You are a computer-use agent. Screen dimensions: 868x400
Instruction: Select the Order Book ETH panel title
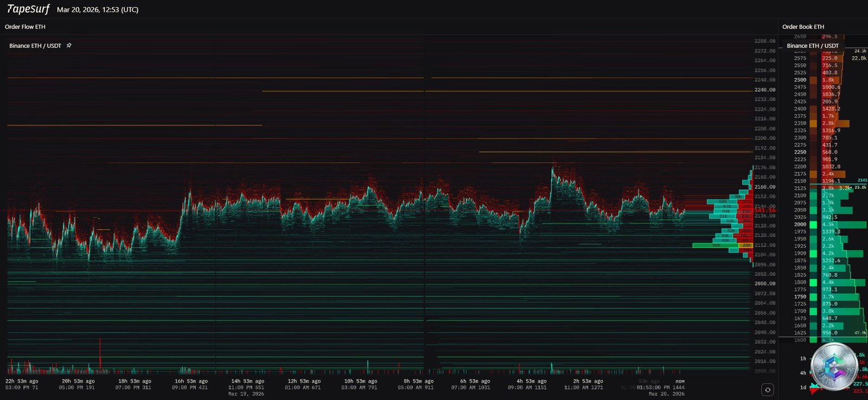[x=803, y=27]
